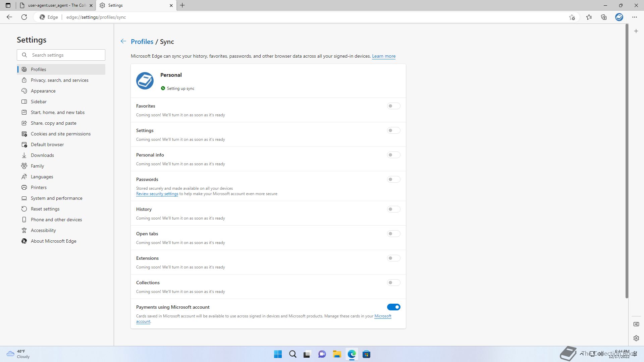Toggle Settings sync switch
This screenshot has width=644, height=362.
394,130
